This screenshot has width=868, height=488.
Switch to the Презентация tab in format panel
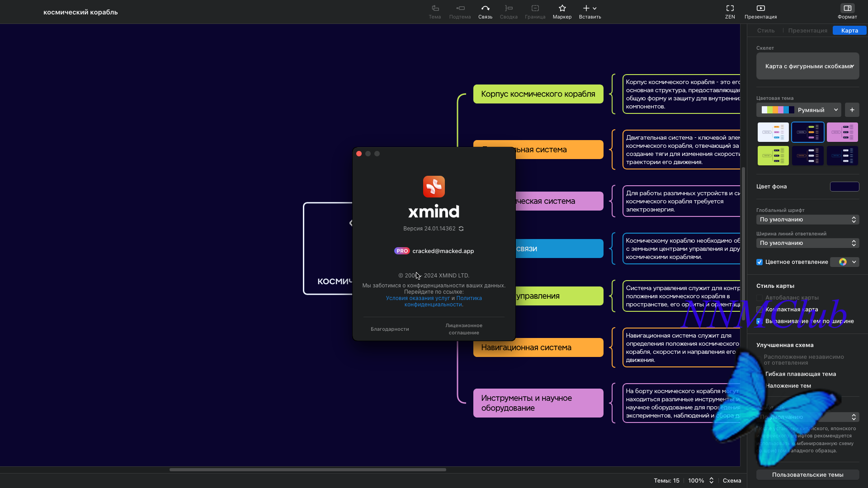[x=807, y=31]
